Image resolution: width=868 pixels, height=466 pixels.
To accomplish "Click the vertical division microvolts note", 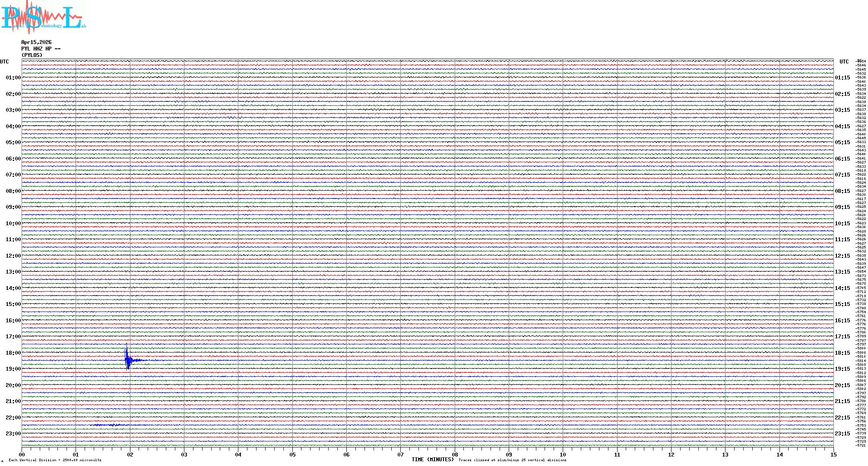I will pos(55,460).
